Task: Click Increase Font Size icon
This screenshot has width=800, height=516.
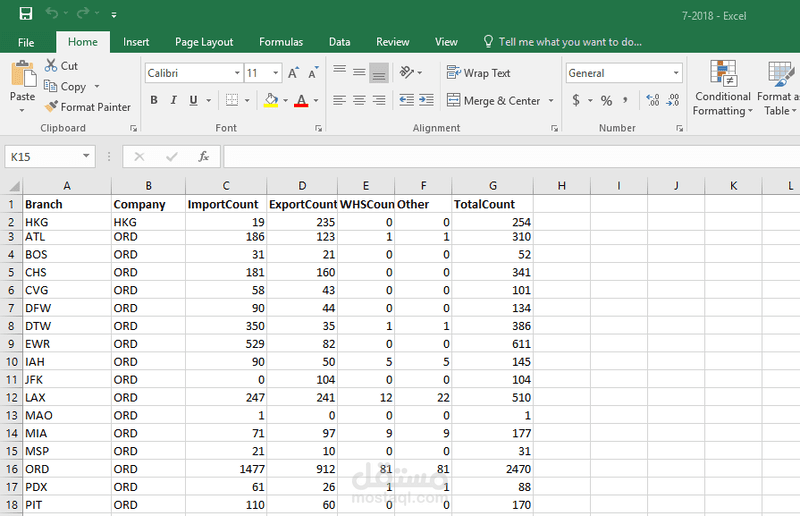Action: tap(293, 73)
